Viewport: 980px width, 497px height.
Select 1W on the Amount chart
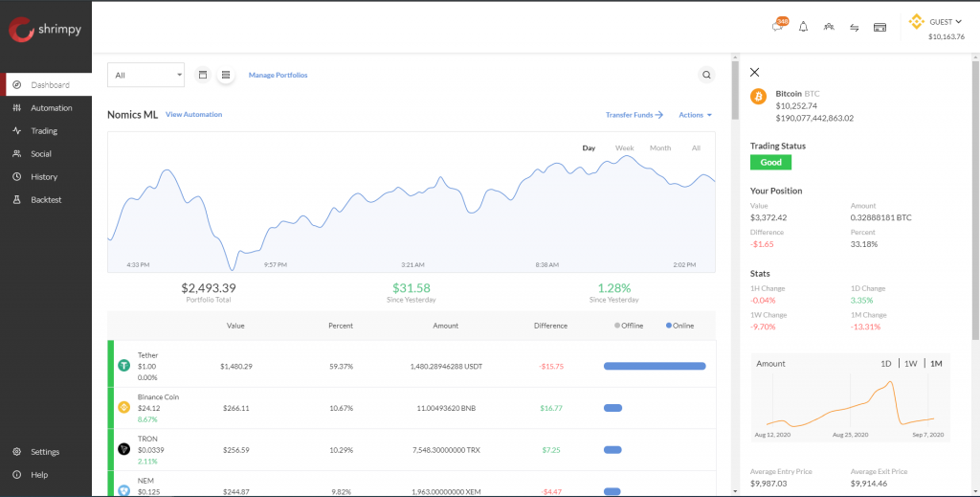tap(911, 363)
